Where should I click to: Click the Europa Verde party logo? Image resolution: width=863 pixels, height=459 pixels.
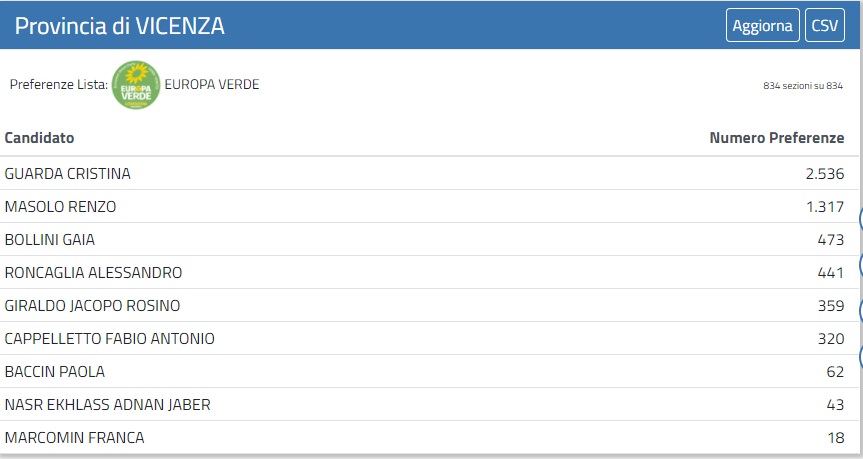pos(135,85)
